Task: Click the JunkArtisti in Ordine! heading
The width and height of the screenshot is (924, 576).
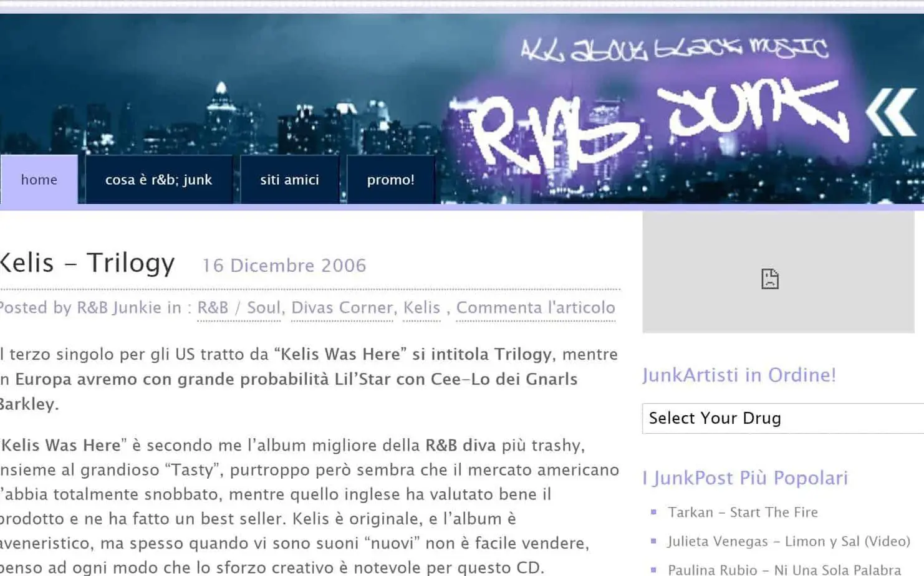Action: (739, 375)
